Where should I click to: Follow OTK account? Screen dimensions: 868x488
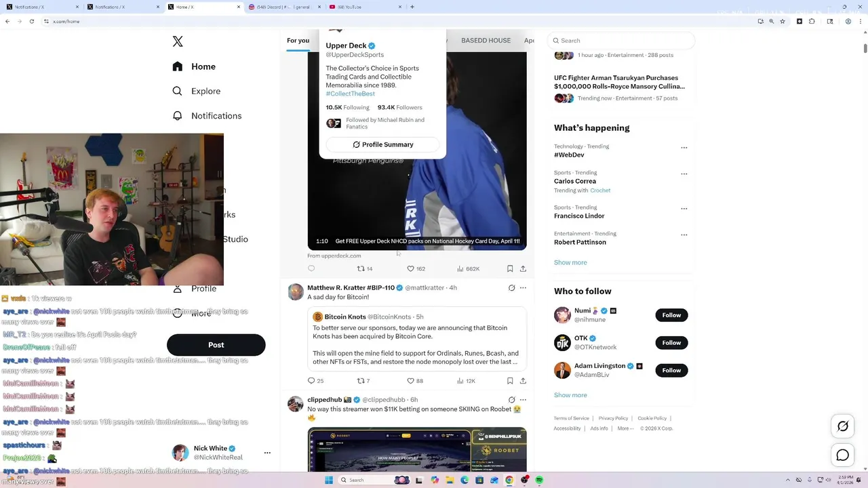(x=671, y=343)
